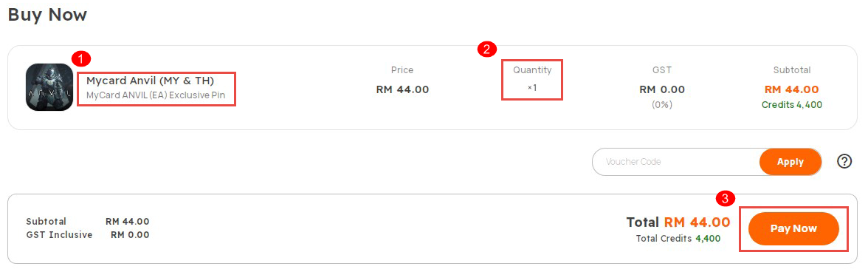The image size is (868, 272).
Task: Click the Pay Now button
Action: (x=793, y=229)
